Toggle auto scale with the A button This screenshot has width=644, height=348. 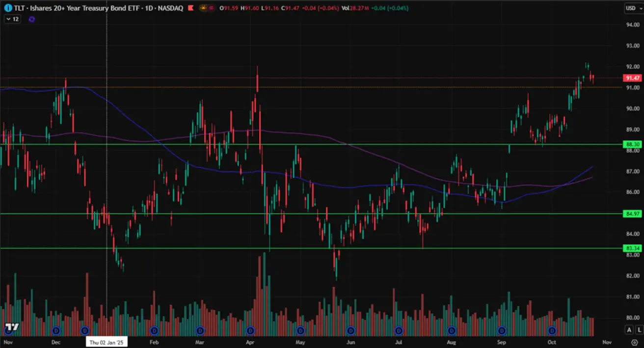coord(628,329)
